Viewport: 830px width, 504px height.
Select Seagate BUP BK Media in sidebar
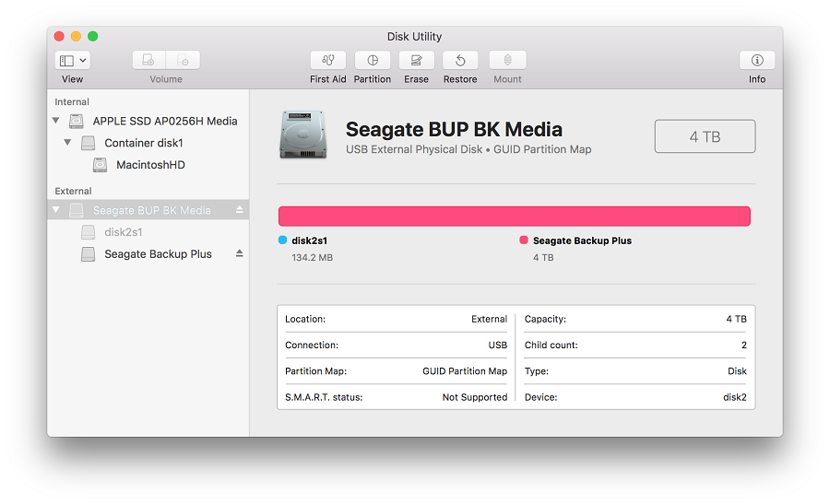click(148, 210)
